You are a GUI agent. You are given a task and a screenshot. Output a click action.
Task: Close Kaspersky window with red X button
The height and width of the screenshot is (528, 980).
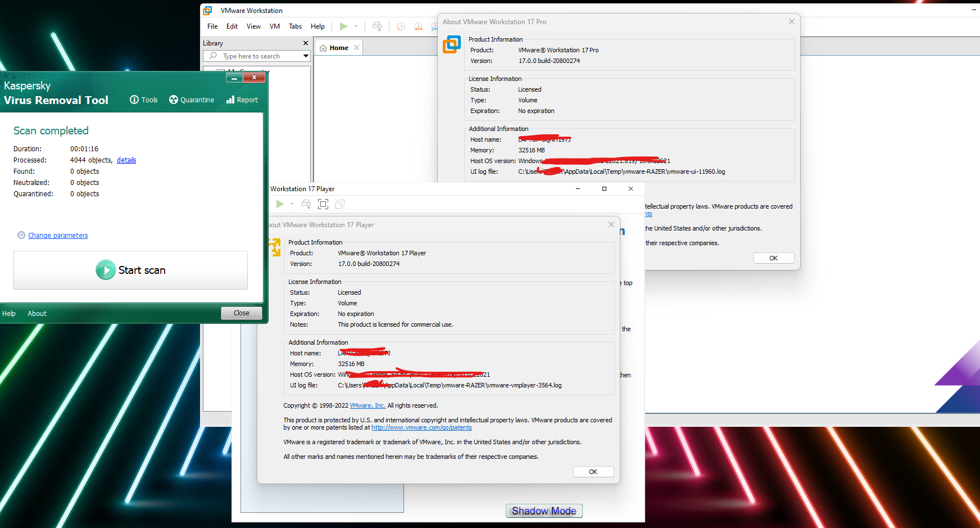point(254,78)
